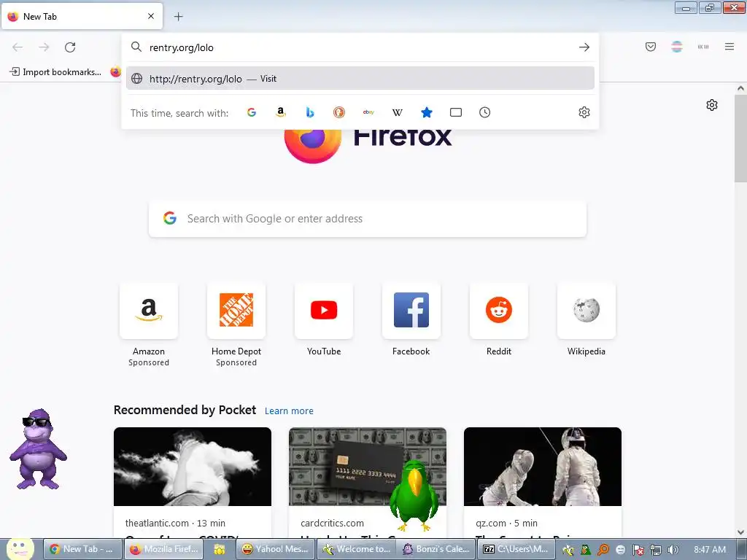The height and width of the screenshot is (560, 747).
Task: Click the green parrot desktop character
Action: [x=414, y=496]
